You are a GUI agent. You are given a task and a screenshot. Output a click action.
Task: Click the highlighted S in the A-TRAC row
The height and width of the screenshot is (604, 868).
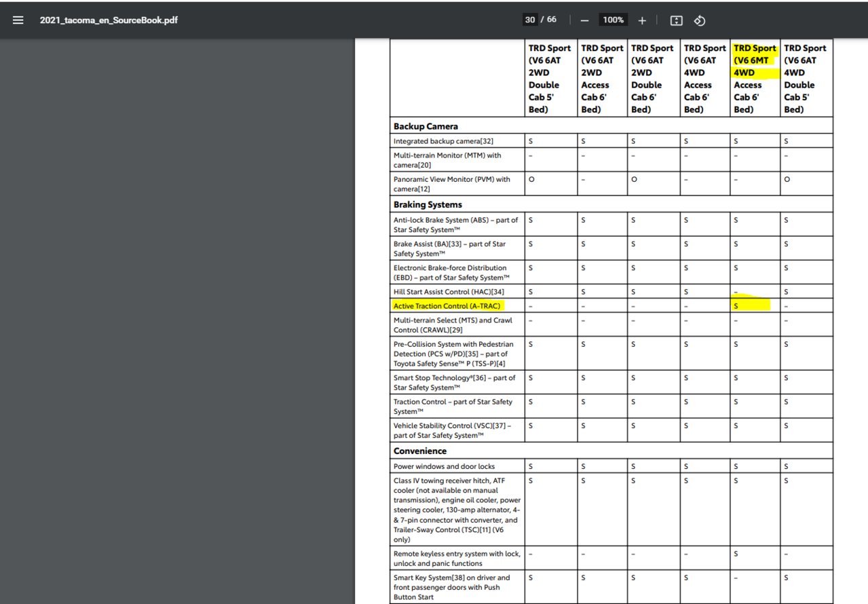pyautogui.click(x=736, y=307)
